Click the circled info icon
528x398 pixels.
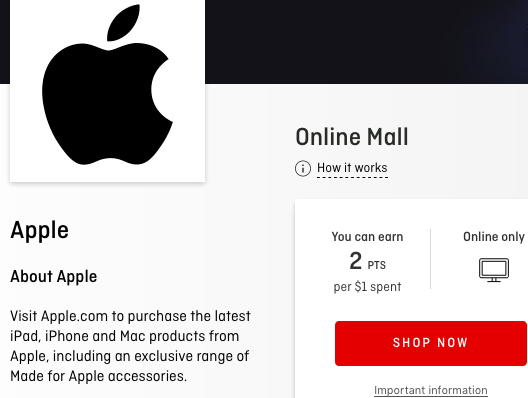[x=303, y=168]
